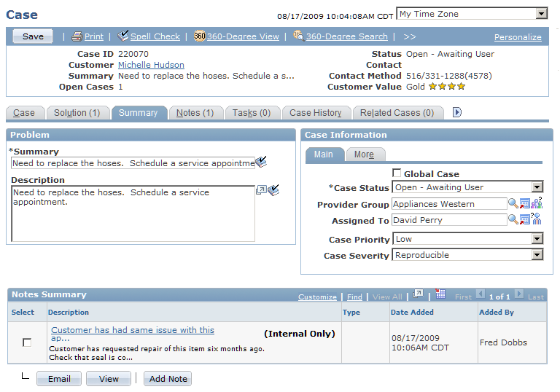
Task: Select the Main tab in Case Information
Action: [324, 154]
